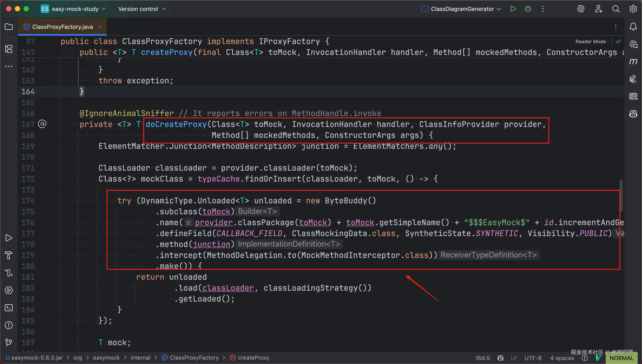Viewport: 642px width, 364px height.
Task: Open the Terminal tool window
Action: coord(9,308)
